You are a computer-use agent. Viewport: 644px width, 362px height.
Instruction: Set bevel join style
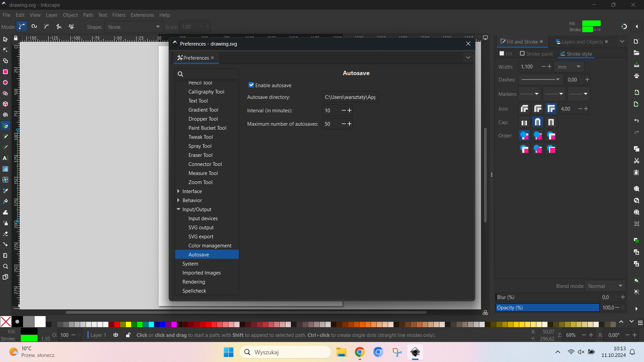coord(525,109)
